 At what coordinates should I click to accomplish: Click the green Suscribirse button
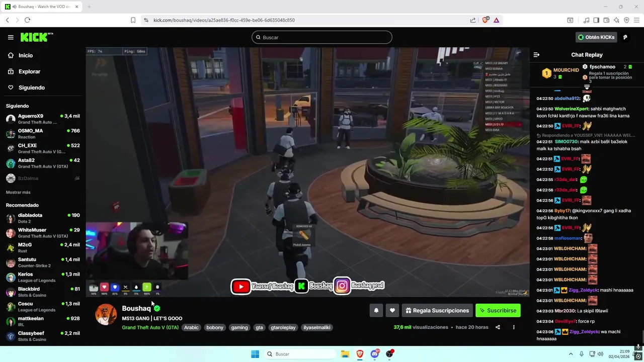pyautogui.click(x=498, y=310)
